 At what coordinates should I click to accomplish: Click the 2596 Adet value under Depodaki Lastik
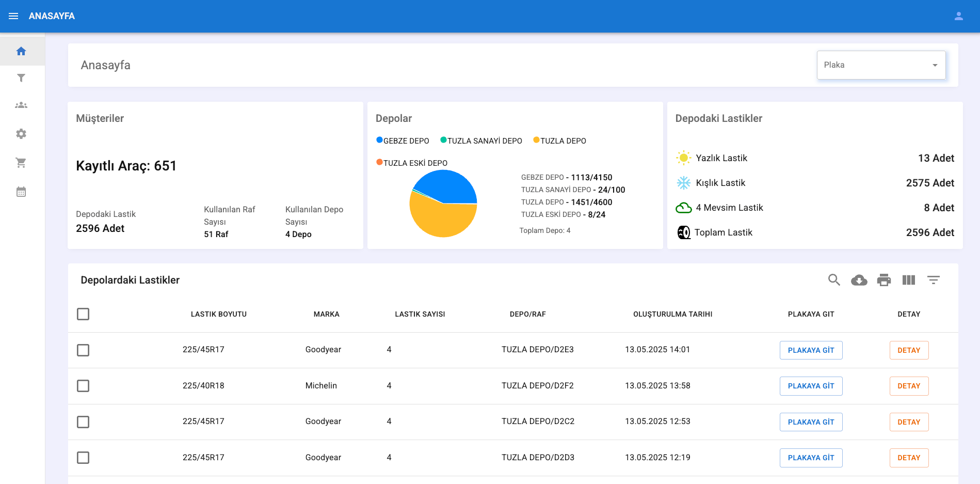[x=100, y=228]
